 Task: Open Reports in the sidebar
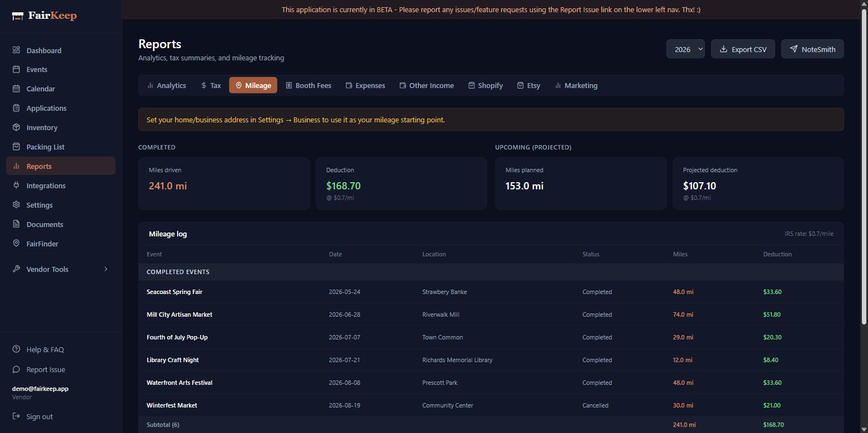click(61, 166)
